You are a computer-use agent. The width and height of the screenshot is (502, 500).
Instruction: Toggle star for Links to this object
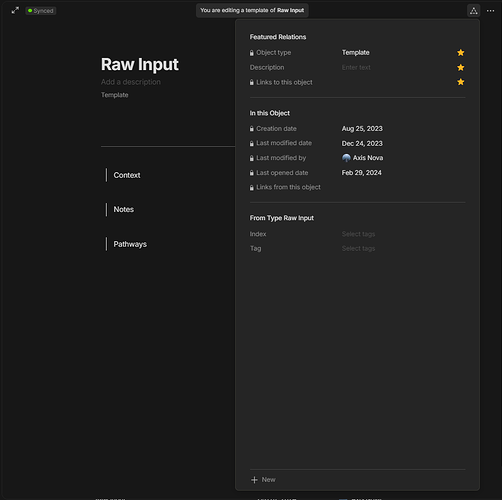click(x=460, y=82)
